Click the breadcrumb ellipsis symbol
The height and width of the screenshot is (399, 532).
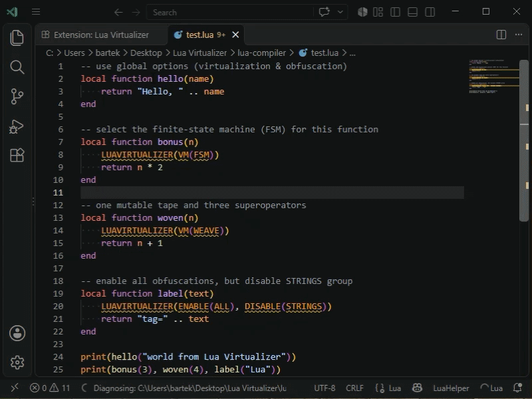click(352, 53)
